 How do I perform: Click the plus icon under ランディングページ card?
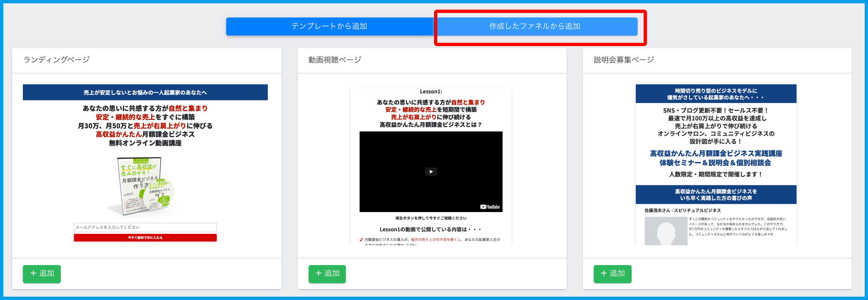pos(33,273)
